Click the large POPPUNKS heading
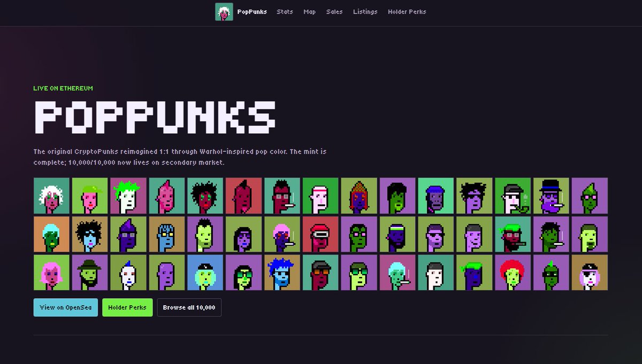The height and width of the screenshot is (364, 642). coord(155,117)
